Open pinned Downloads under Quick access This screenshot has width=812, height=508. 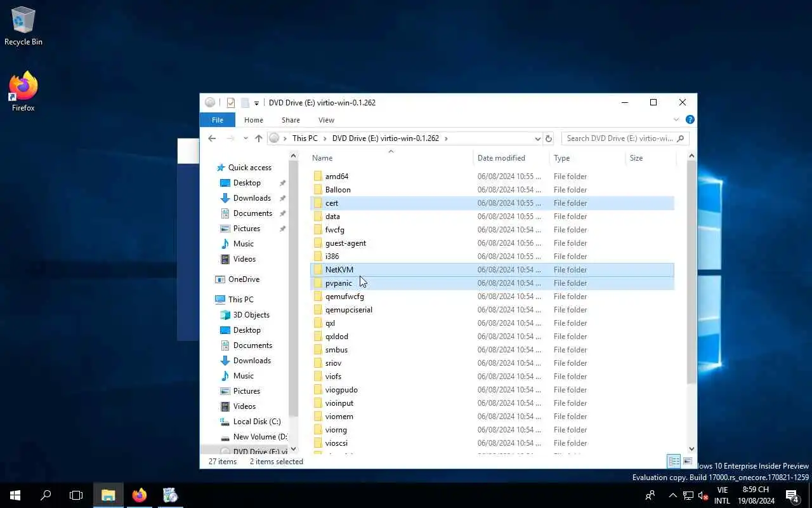click(252, 198)
